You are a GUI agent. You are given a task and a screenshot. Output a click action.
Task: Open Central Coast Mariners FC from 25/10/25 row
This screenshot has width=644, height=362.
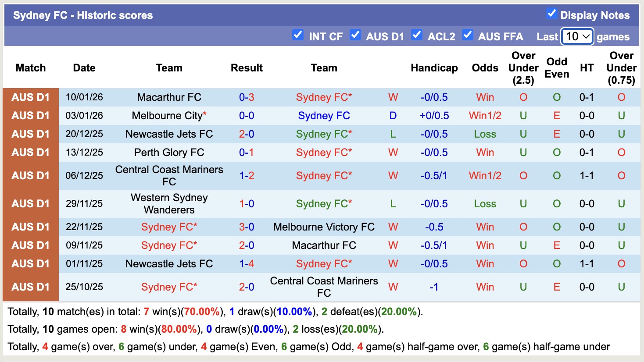323,287
